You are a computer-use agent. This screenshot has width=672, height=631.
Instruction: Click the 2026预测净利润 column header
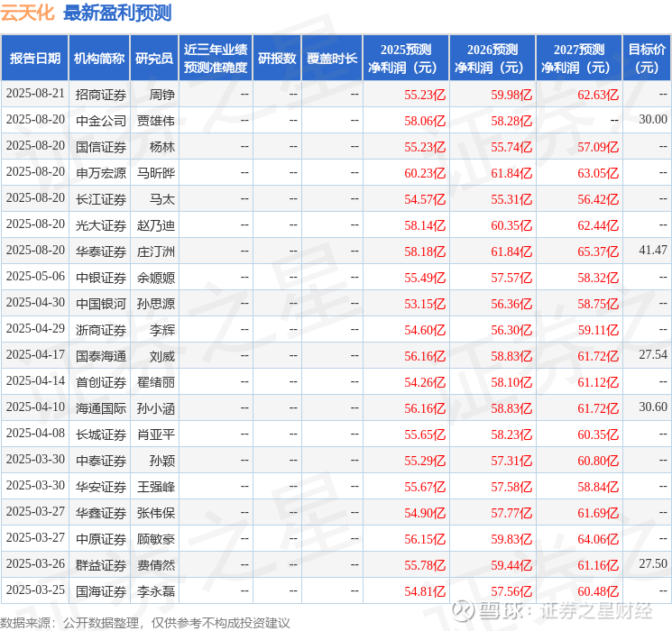point(492,59)
